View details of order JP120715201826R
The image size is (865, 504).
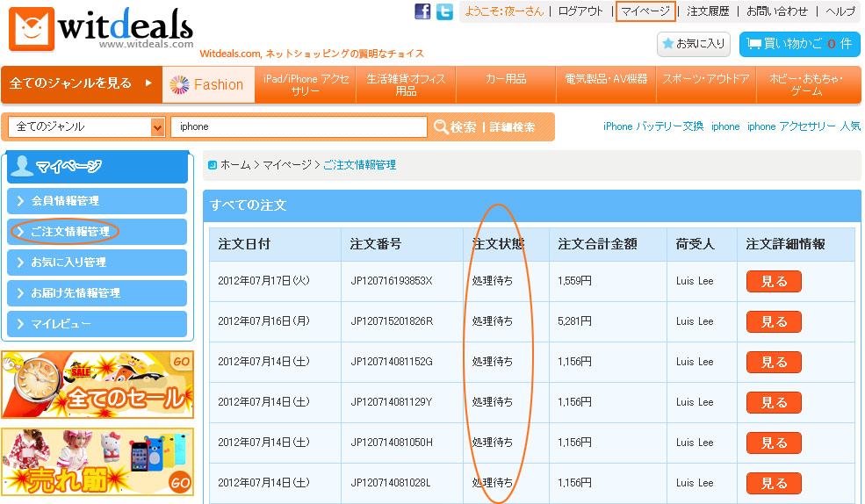click(774, 321)
